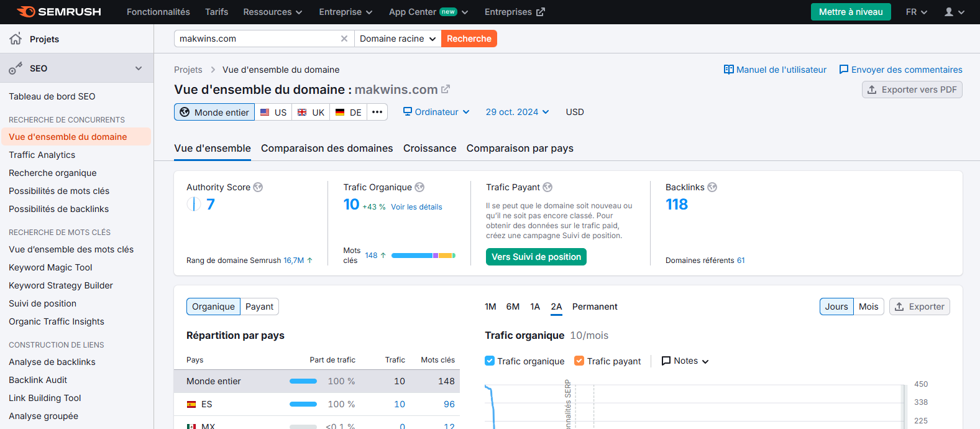Collapse the SEO sidebar section

click(139, 68)
